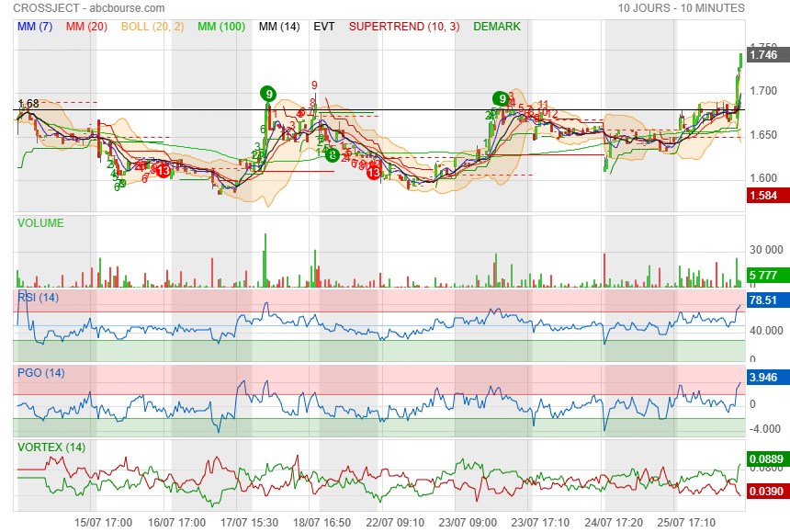Click the RSI value tag 78.51
Viewport: 790px width, 532px height.
(x=767, y=300)
